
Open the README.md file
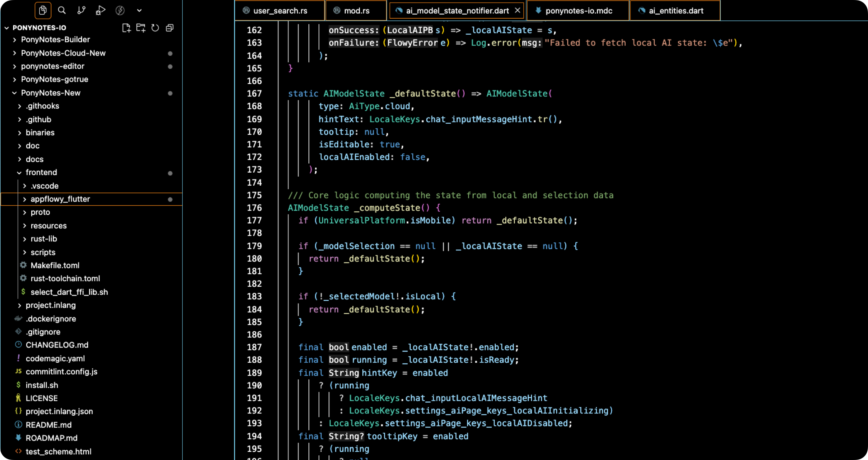coord(49,425)
